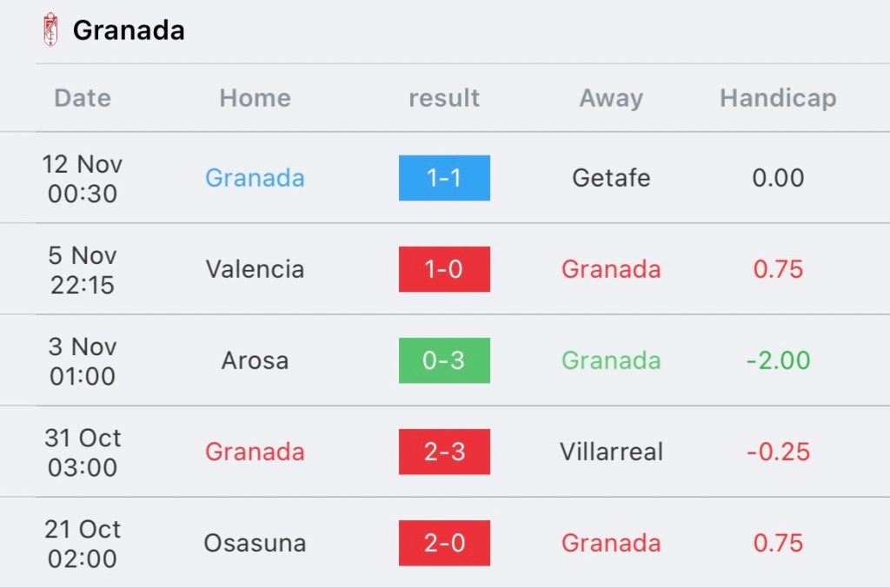This screenshot has height=588, width=890.
Task: Click the Valencia home team name
Action: pyautogui.click(x=255, y=269)
